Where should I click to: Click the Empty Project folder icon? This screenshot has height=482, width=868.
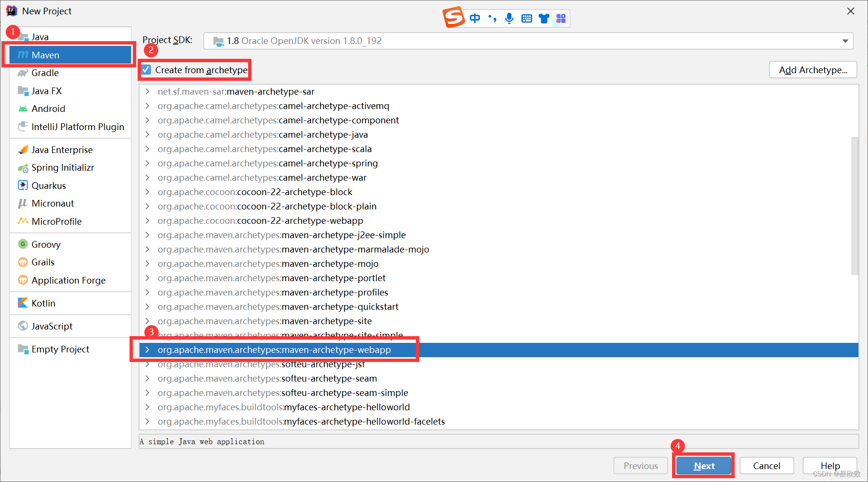click(x=22, y=349)
